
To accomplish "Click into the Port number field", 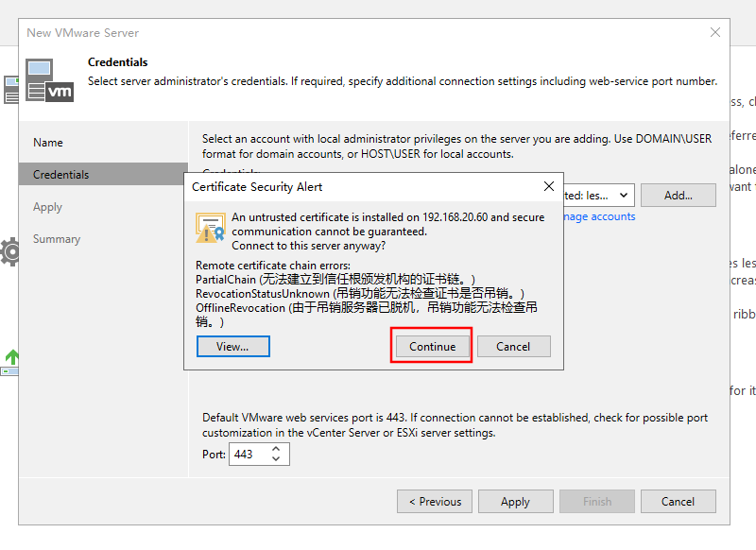I will (x=250, y=455).
